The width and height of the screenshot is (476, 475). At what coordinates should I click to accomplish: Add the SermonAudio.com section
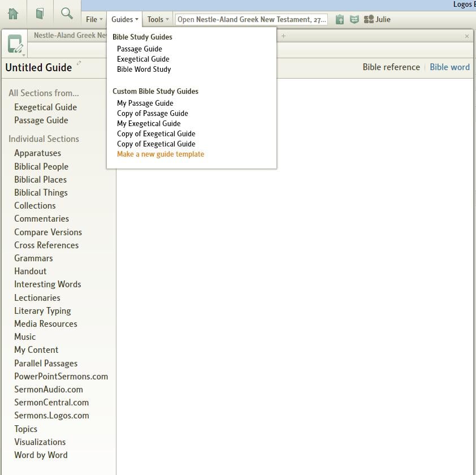coord(48,390)
